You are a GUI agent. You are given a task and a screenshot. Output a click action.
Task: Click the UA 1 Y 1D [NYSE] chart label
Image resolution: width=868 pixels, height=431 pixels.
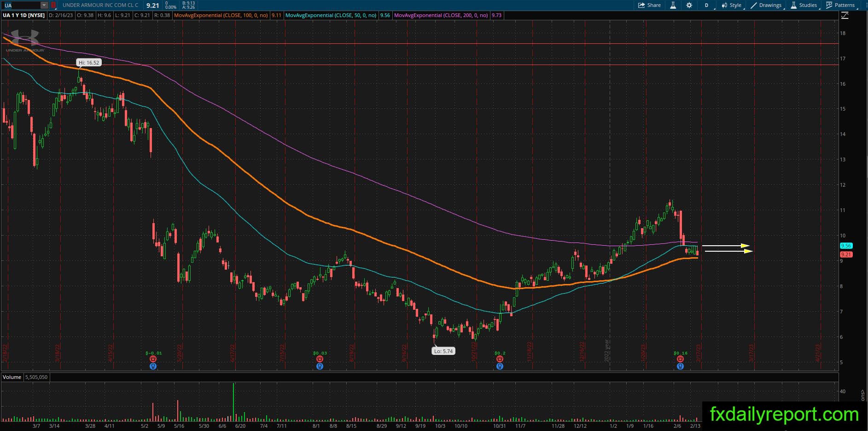[24, 15]
